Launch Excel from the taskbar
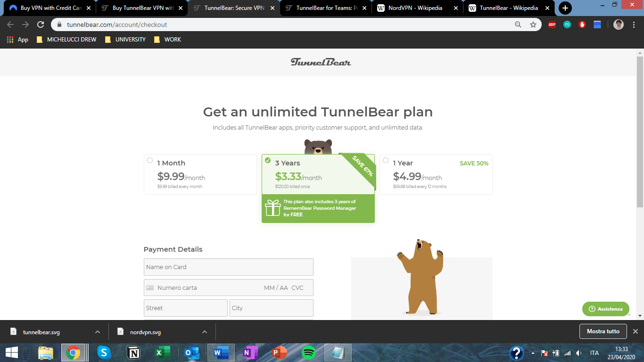The height and width of the screenshot is (362, 644). [163, 353]
